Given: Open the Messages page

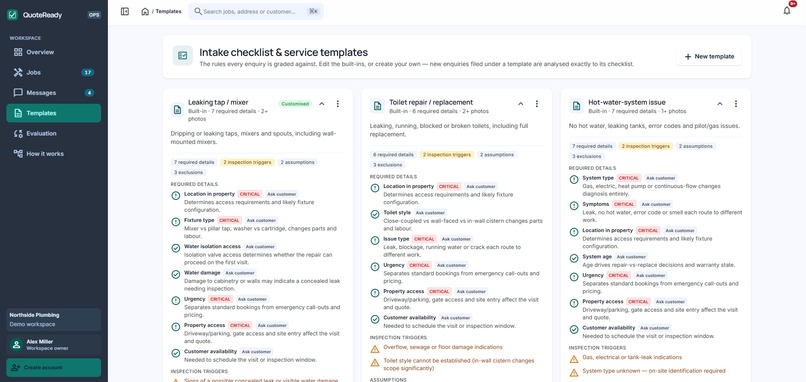Looking at the screenshot, I should click(53, 93).
